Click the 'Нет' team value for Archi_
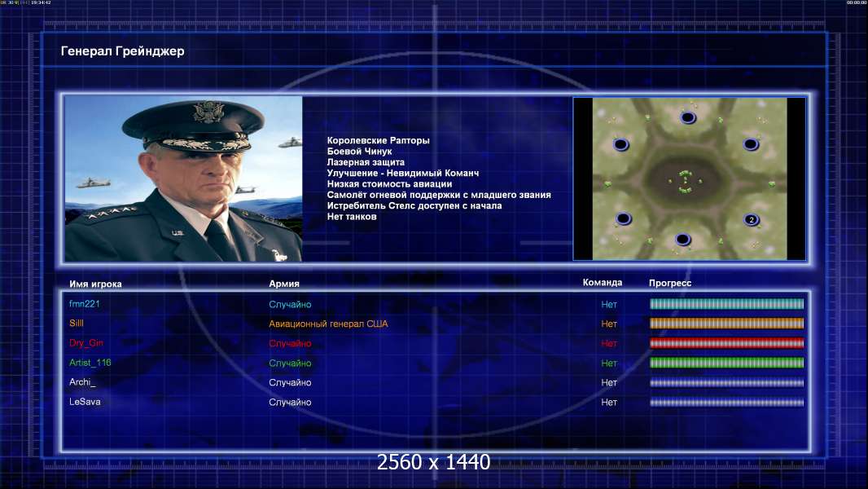The width and height of the screenshot is (868, 489). [609, 383]
